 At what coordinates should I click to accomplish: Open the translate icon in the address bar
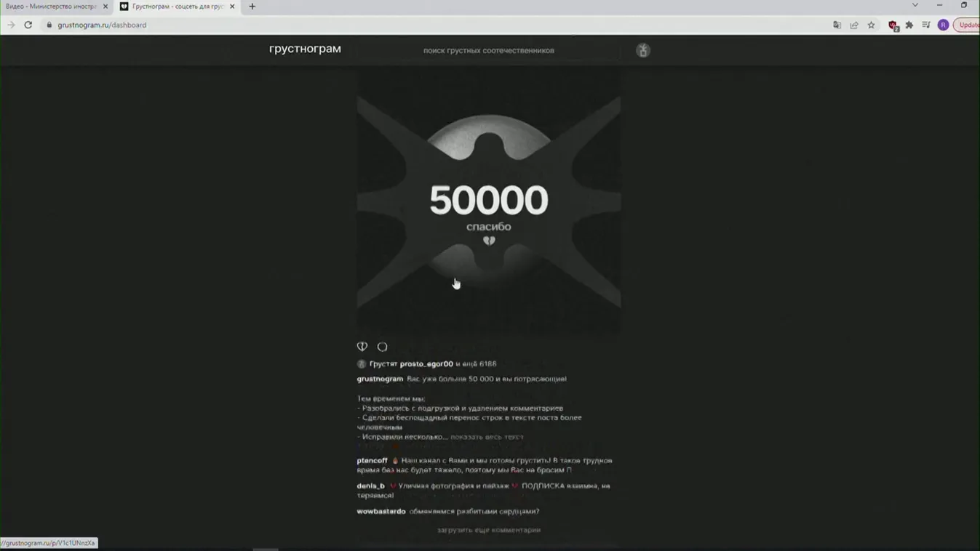tap(837, 25)
